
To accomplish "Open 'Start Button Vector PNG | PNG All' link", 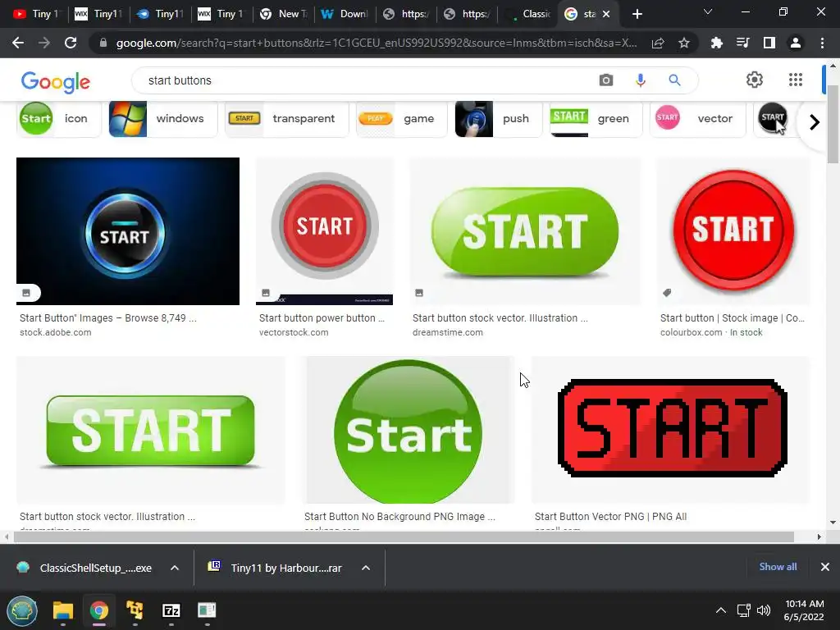I will pyautogui.click(x=610, y=517).
